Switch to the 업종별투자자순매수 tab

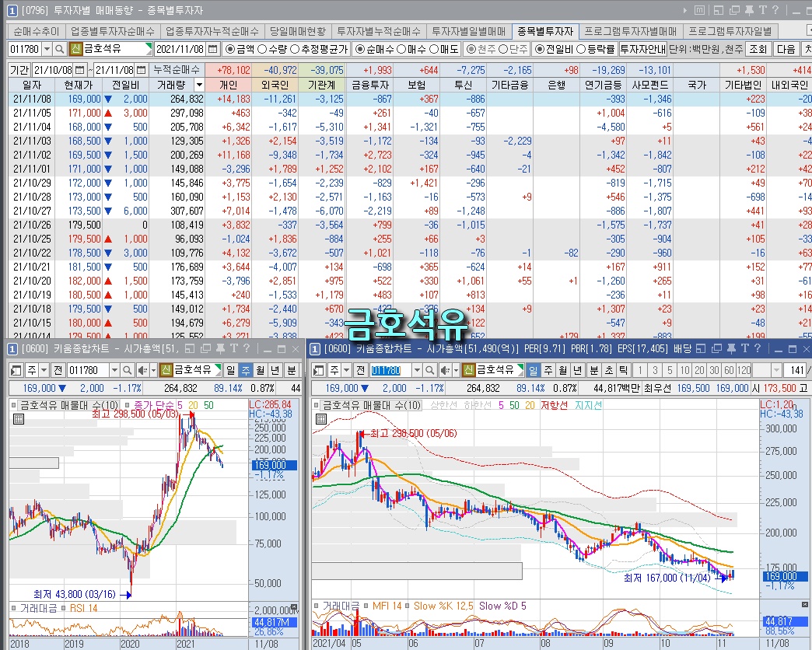pos(112,32)
